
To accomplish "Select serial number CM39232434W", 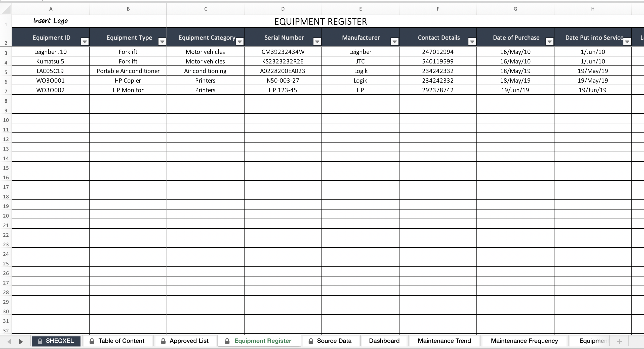I will click(283, 52).
